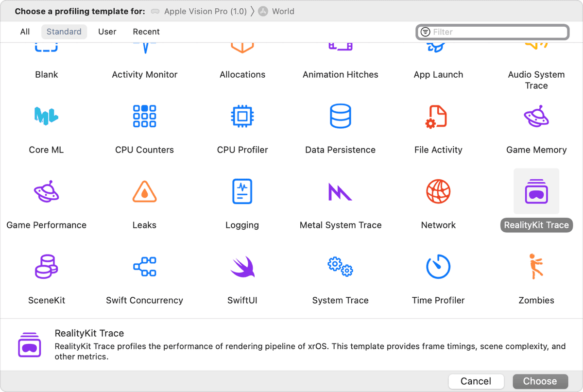Click the filter options icon in search field

[x=425, y=32]
